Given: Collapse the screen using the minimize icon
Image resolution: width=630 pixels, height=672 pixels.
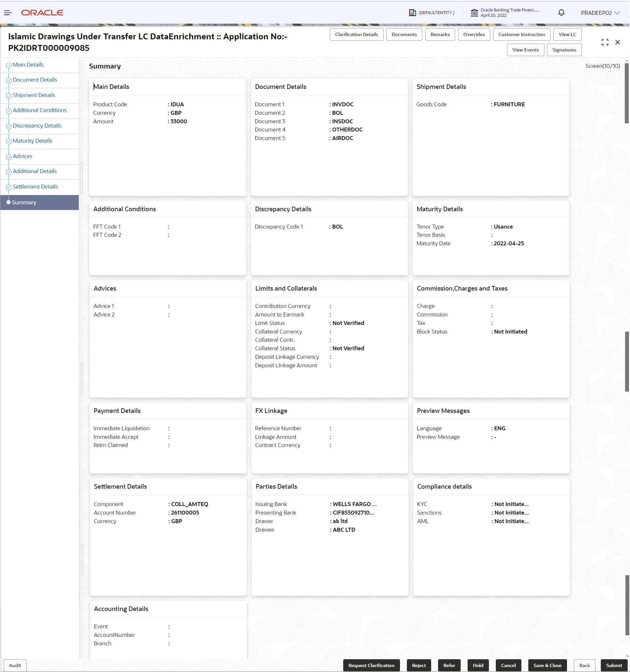Looking at the screenshot, I should tap(605, 42).
